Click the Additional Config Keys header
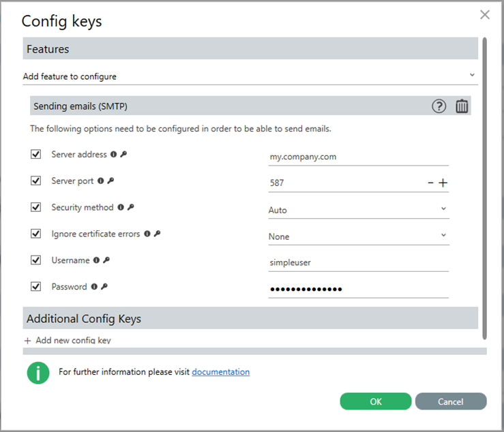Image resolution: width=504 pixels, height=432 pixels. tap(250, 318)
